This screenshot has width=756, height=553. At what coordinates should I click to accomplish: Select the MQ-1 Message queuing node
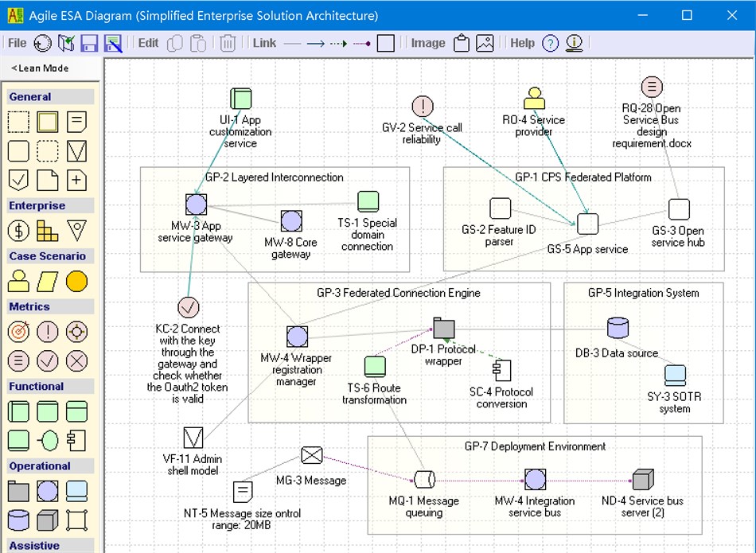point(425,480)
